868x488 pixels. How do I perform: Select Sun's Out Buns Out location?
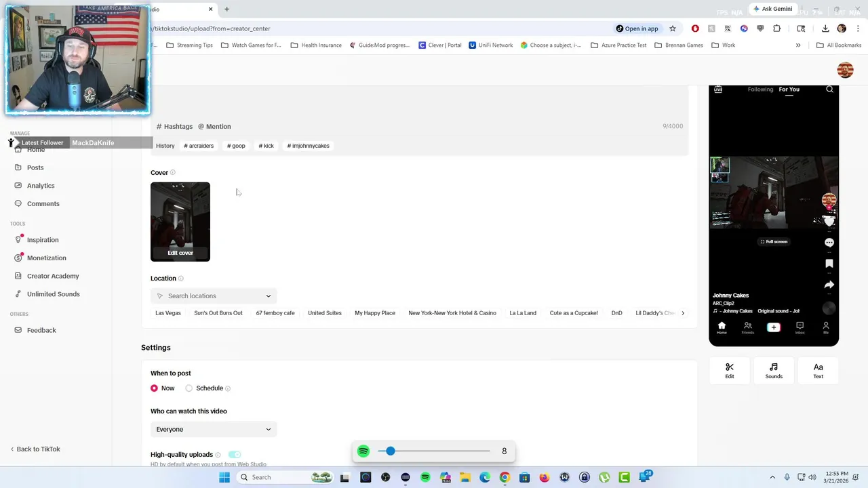tap(218, 313)
